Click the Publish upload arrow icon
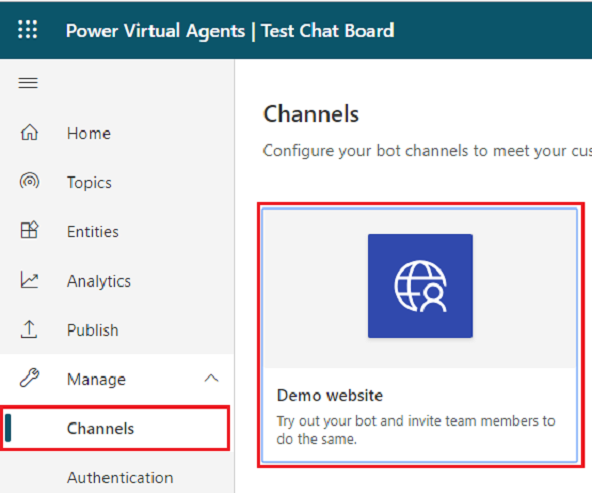Image resolution: width=592 pixels, height=493 pixels. point(29,329)
